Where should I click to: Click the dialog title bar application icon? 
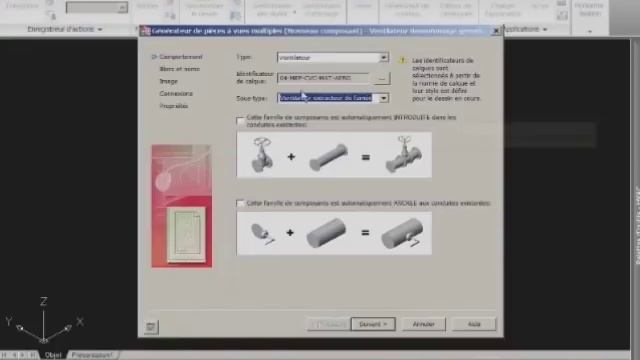pos(145,31)
